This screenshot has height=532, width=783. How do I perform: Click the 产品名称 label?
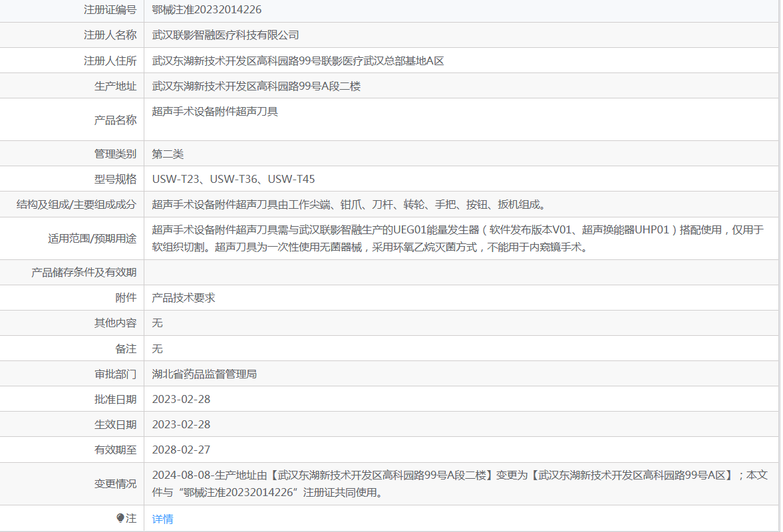point(115,120)
